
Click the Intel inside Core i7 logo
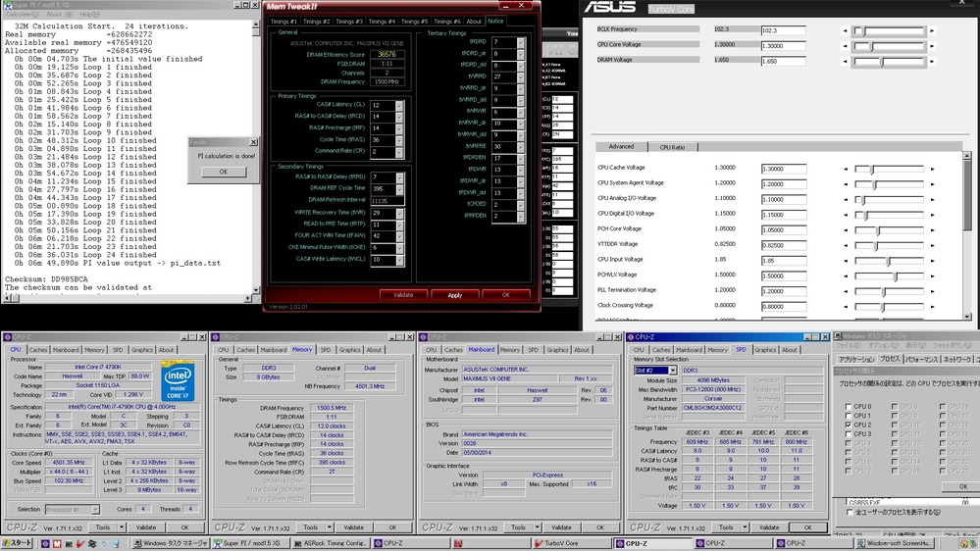click(179, 381)
